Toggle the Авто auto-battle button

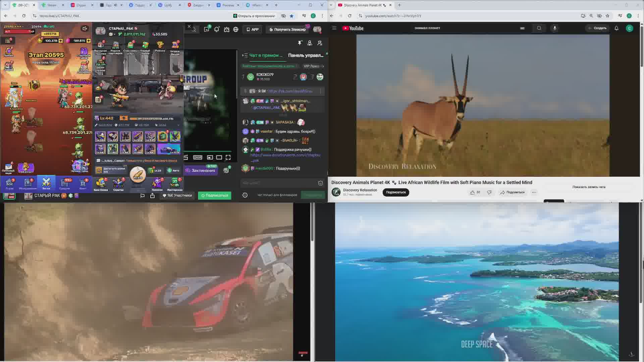(173, 170)
